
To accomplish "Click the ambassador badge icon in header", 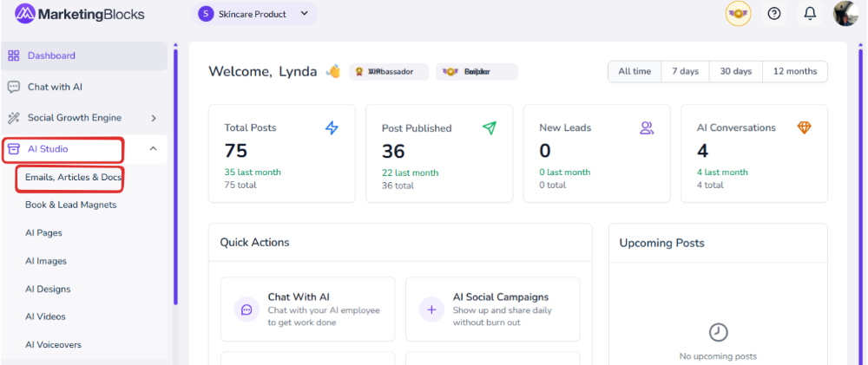I will [x=738, y=14].
